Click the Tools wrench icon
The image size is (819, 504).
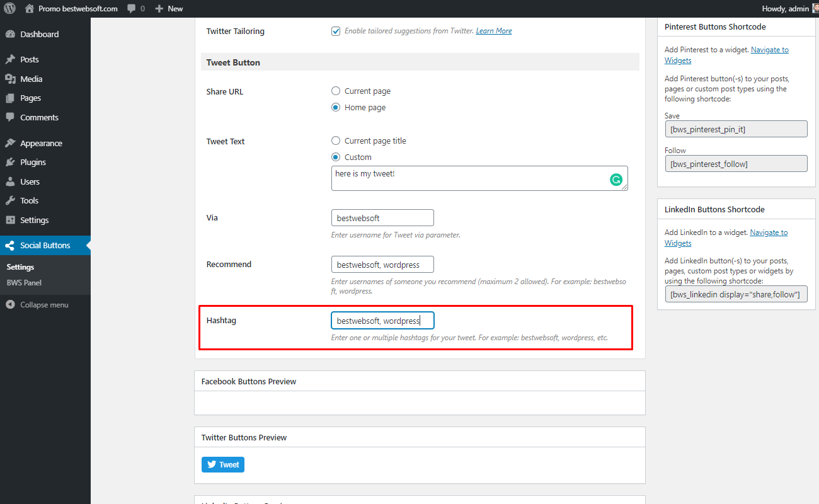coord(10,200)
